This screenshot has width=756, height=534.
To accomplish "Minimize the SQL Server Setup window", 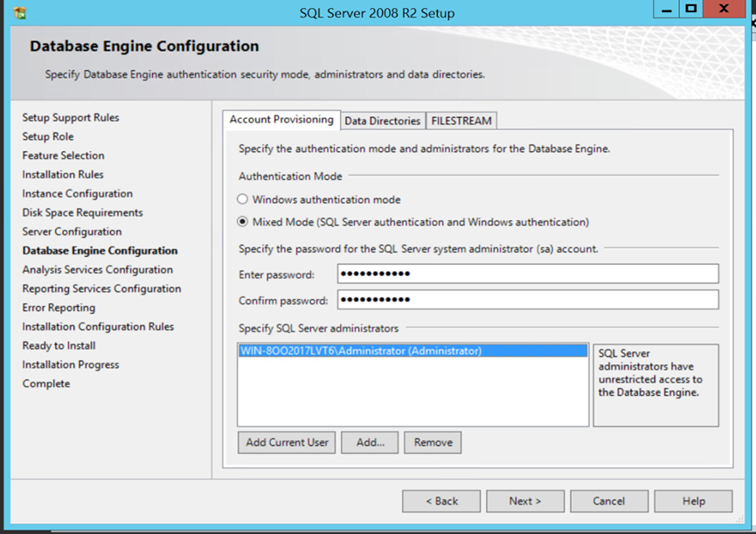I will pyautogui.click(x=666, y=9).
